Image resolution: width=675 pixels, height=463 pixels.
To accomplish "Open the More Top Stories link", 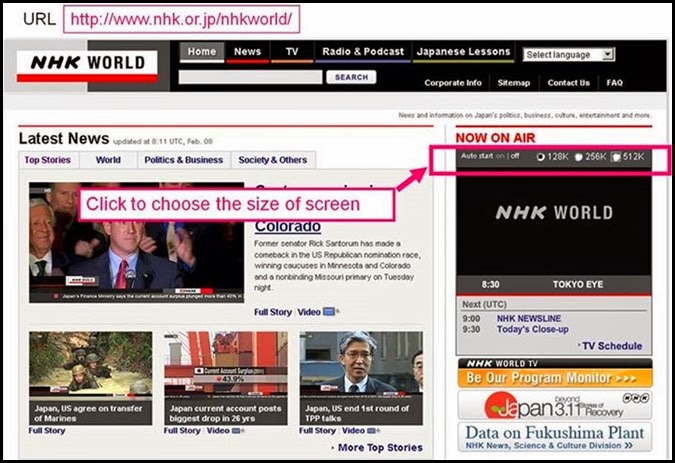I will coord(380,448).
